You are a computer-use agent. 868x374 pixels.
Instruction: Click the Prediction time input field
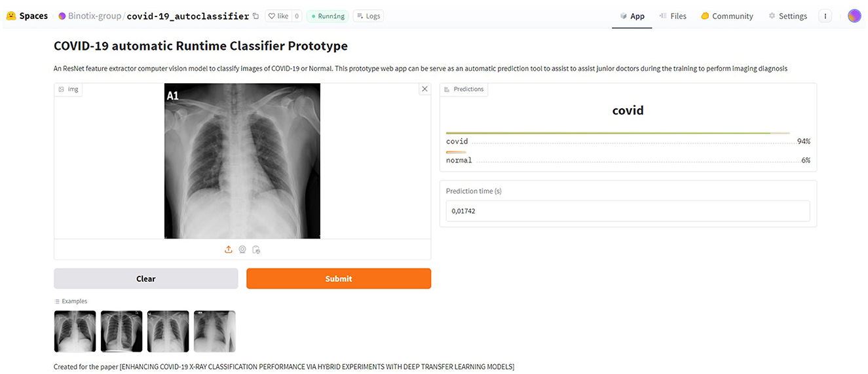pyautogui.click(x=628, y=211)
